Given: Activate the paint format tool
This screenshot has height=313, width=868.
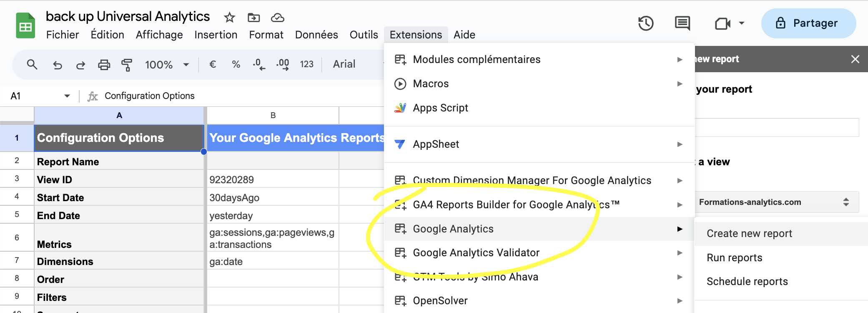Looking at the screenshot, I should pos(126,65).
